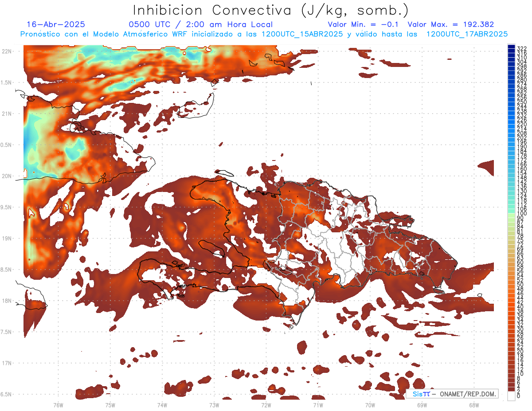Click the '75W' longitude label
The width and height of the screenshot is (532, 411).
110,405
